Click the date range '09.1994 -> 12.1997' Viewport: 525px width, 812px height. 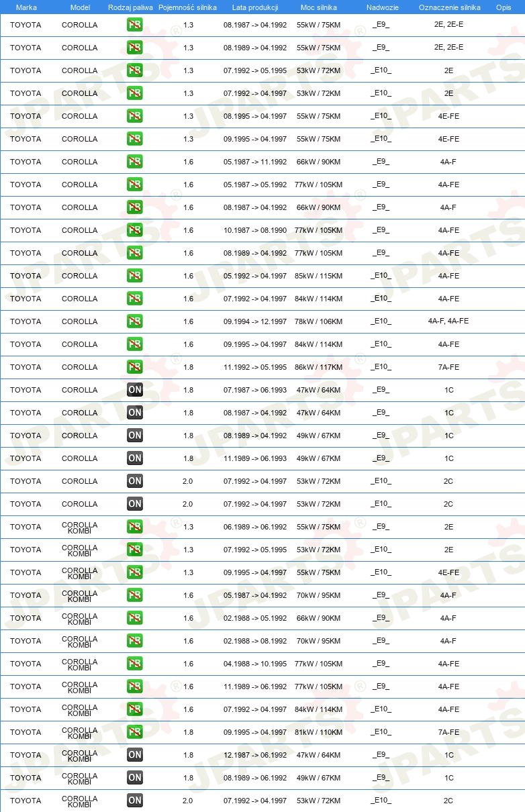pyautogui.click(x=255, y=321)
